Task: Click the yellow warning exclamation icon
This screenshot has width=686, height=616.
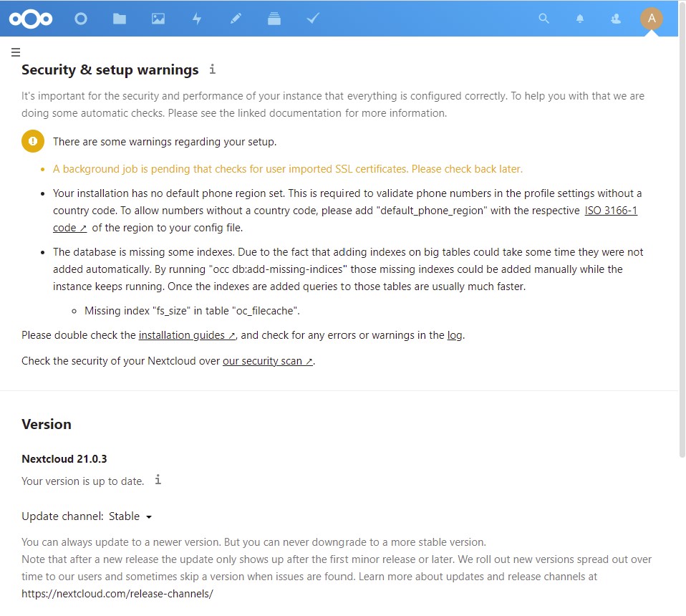Action: coord(33,141)
